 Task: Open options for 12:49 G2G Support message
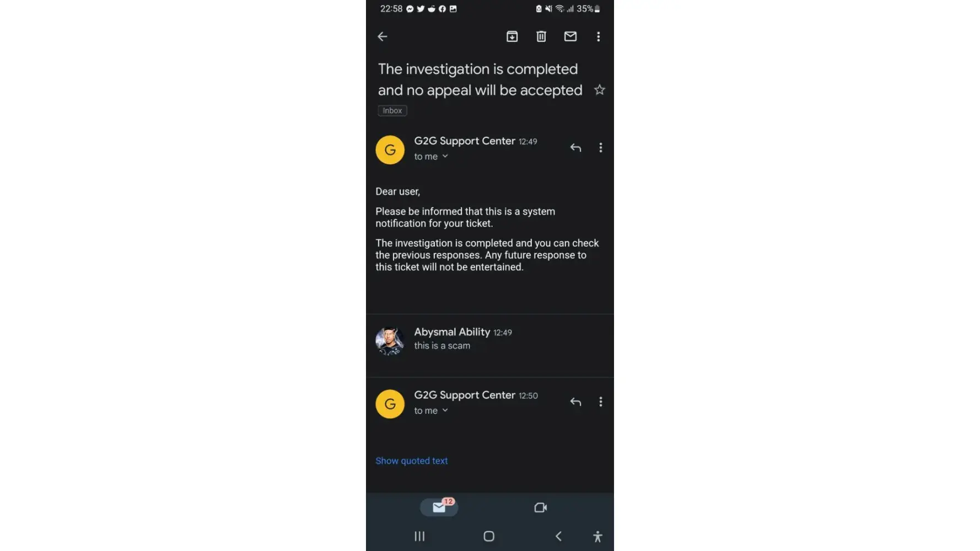600,148
